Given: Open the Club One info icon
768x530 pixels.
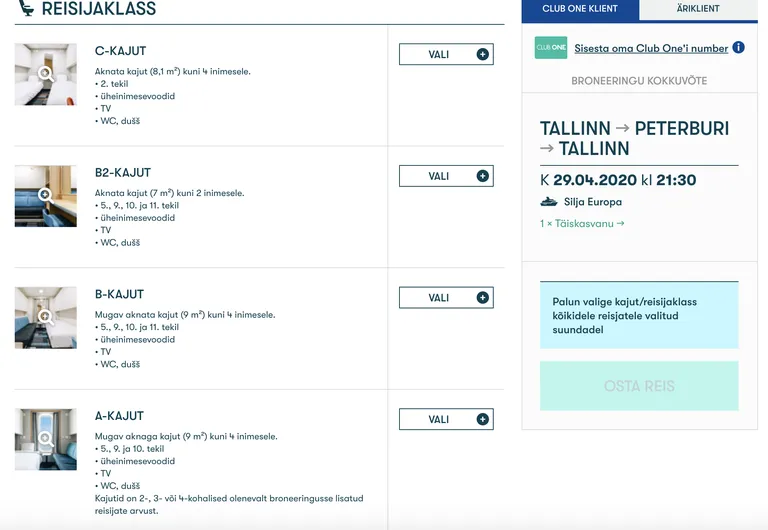Looking at the screenshot, I should click(x=739, y=48).
